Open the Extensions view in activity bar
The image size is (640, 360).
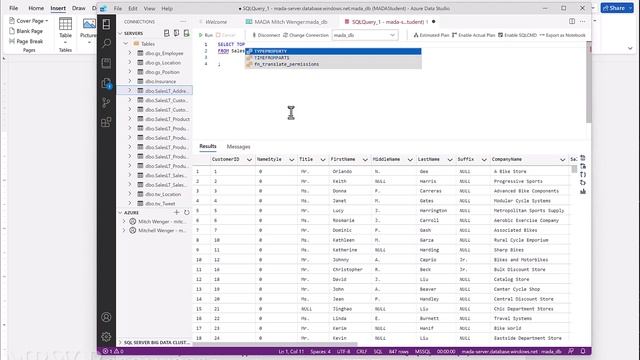(x=106, y=122)
